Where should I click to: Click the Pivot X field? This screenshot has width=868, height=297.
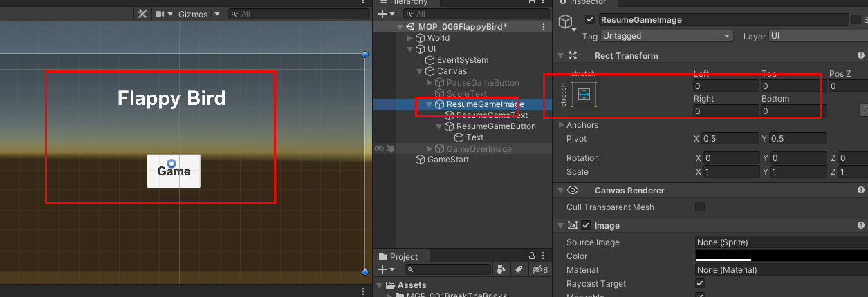coord(730,138)
